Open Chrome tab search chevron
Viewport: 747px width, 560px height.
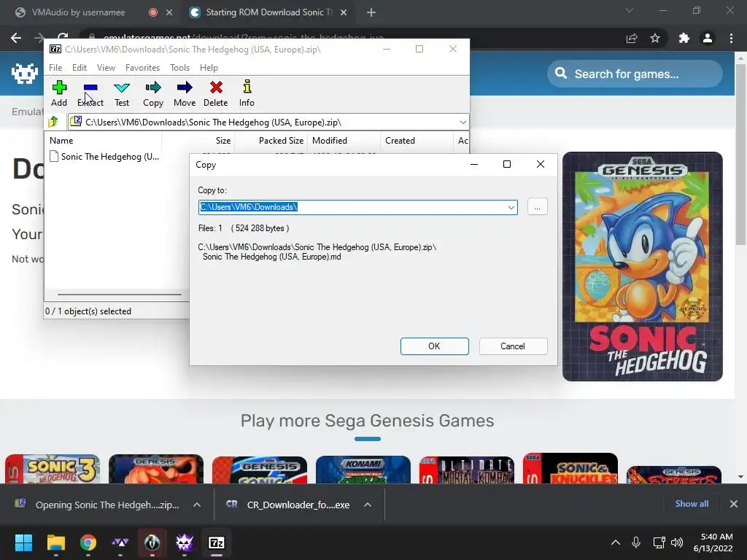point(630,10)
